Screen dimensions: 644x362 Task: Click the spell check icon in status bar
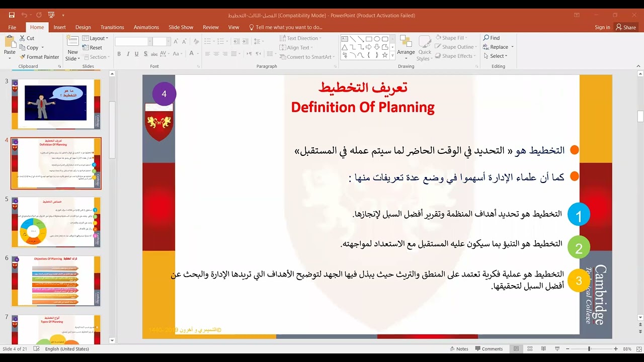point(36,349)
